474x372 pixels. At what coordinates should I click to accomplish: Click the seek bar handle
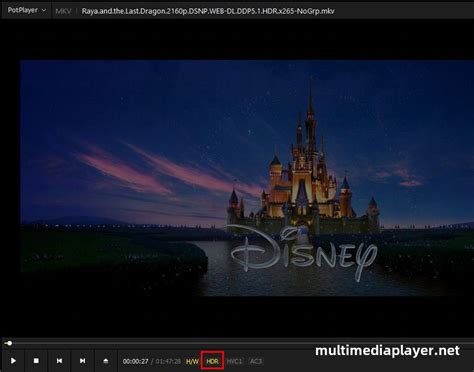(10, 343)
